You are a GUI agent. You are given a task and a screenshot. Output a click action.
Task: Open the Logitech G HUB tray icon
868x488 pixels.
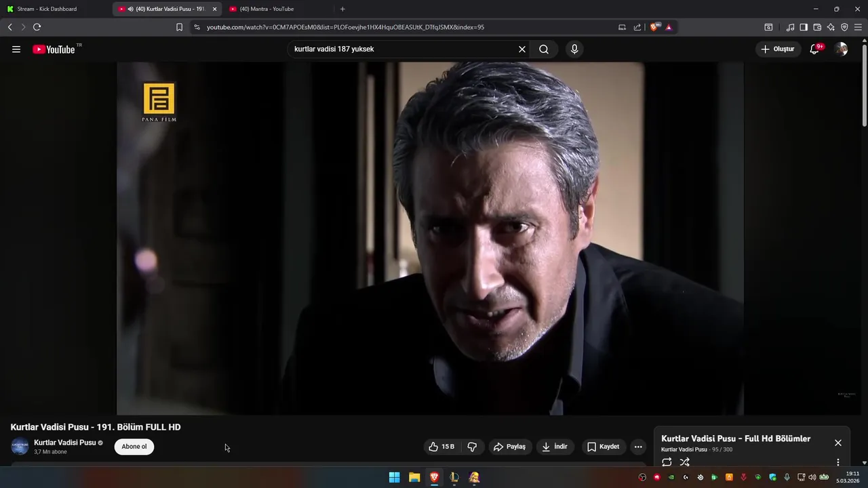point(686,477)
